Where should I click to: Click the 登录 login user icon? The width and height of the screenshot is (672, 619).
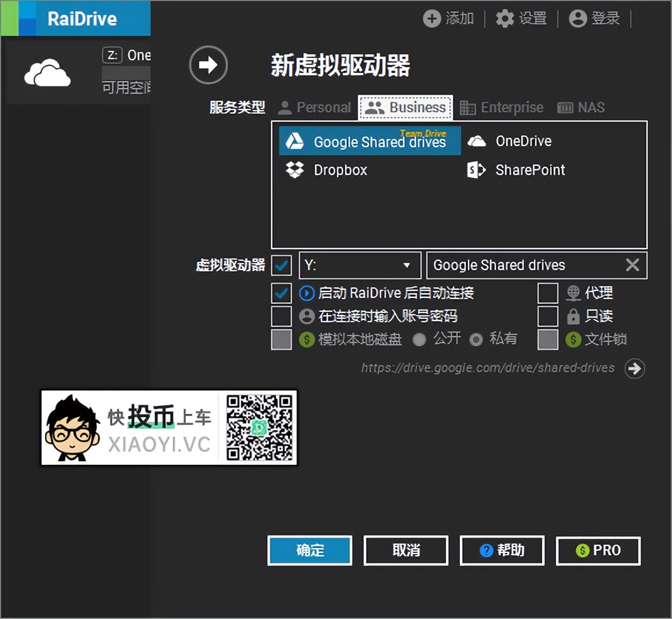578,19
